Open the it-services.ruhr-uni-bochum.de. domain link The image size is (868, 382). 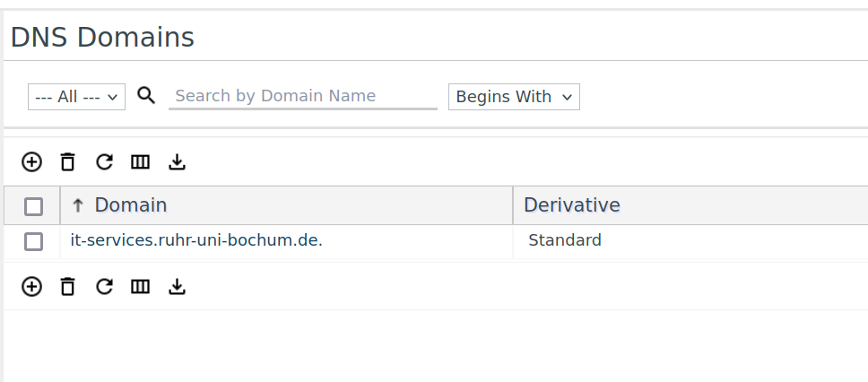pos(196,240)
